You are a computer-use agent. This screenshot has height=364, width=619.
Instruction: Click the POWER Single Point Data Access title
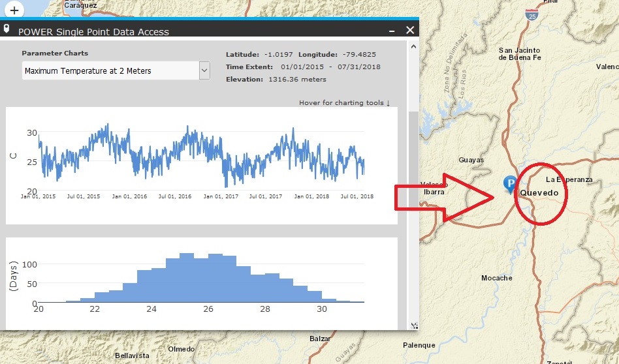pos(93,31)
